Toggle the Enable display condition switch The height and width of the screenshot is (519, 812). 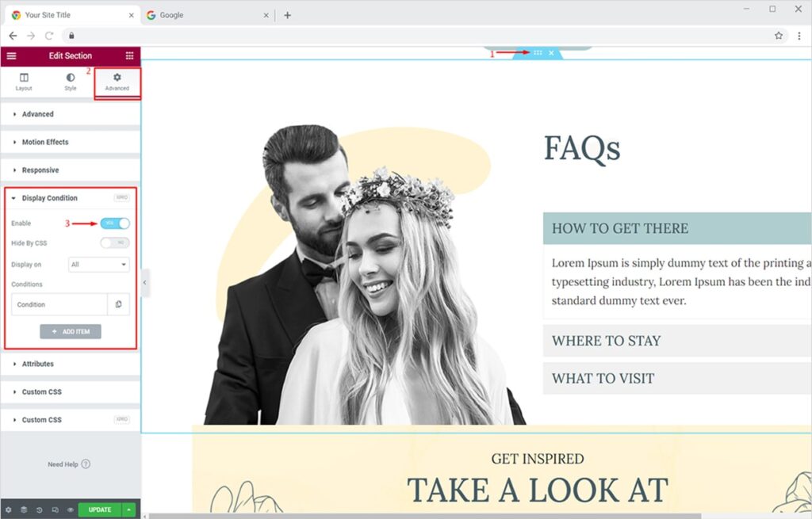115,223
